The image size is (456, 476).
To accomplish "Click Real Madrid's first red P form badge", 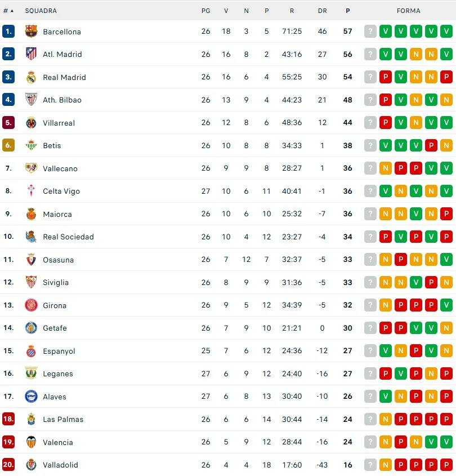I will pyautogui.click(x=385, y=77).
